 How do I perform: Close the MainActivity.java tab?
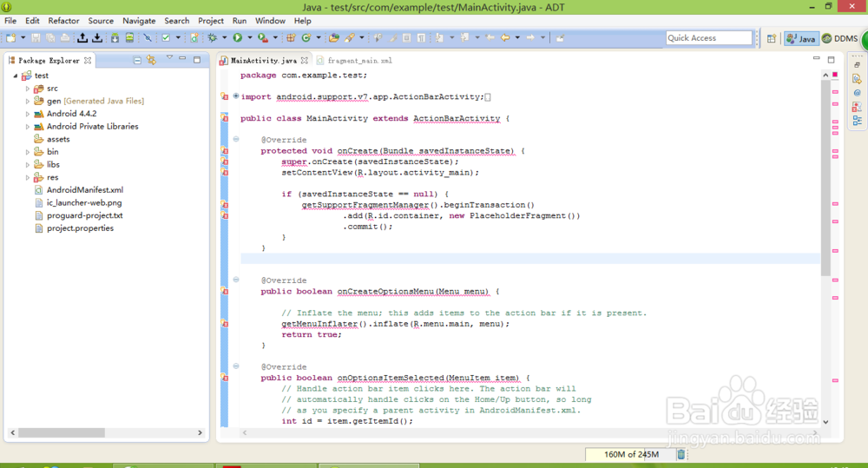pos(304,61)
